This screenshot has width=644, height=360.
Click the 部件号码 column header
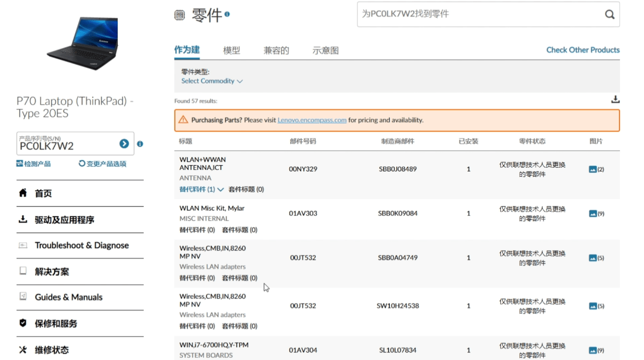303,141
